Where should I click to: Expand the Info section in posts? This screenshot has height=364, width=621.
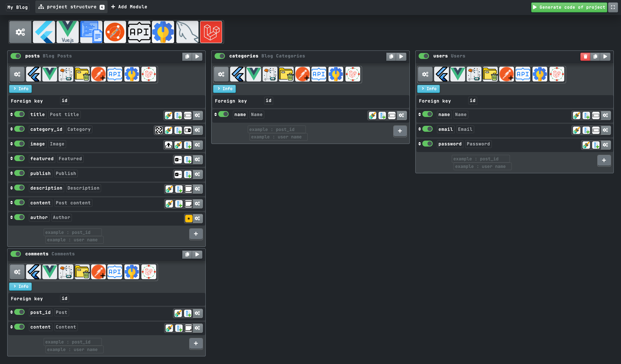(21, 89)
